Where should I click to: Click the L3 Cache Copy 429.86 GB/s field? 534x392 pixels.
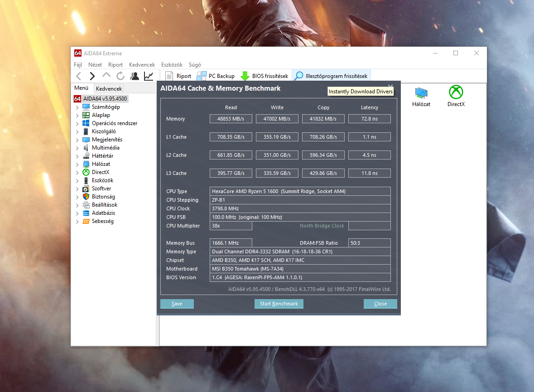point(323,173)
